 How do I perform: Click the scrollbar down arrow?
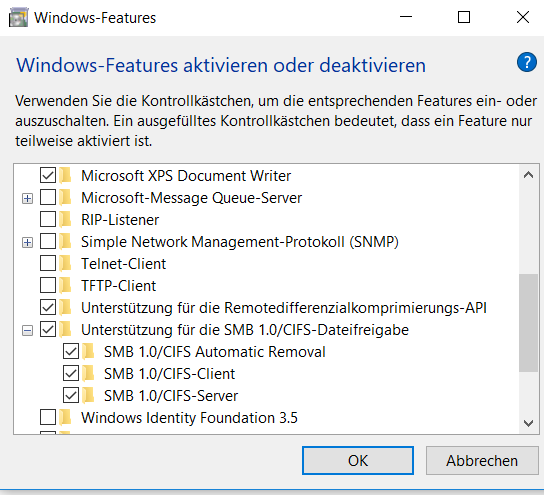[x=528, y=423]
